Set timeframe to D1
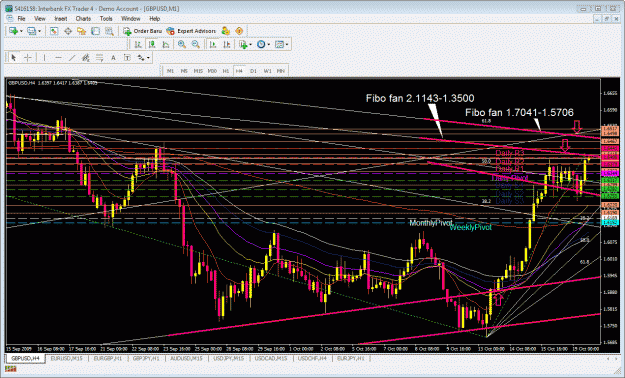This screenshot has height=378, width=625. (x=253, y=71)
